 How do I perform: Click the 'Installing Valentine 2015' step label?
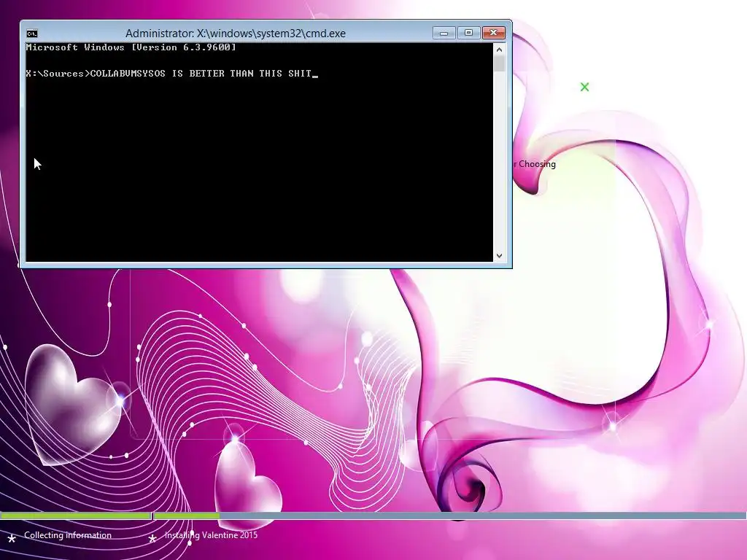tap(211, 535)
